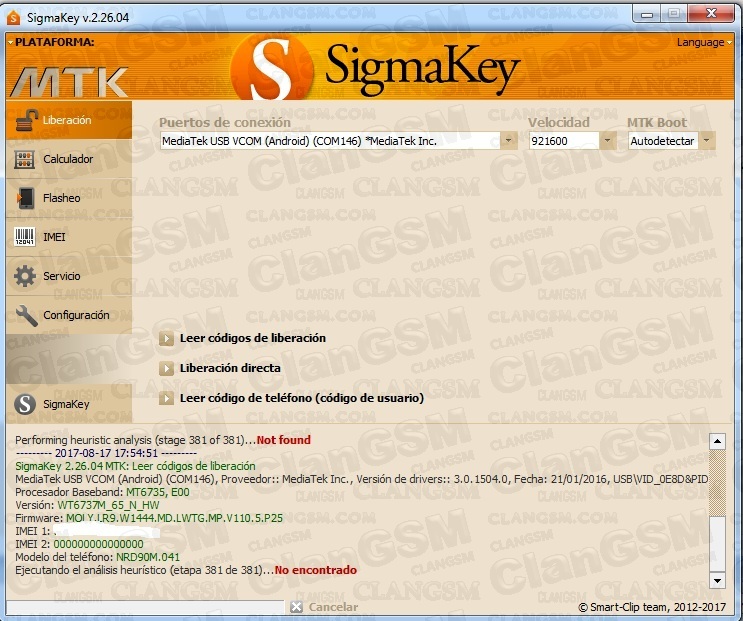Click 'MT6735, E00' baseband value
This screenshot has width=743, height=621.
tap(157, 492)
